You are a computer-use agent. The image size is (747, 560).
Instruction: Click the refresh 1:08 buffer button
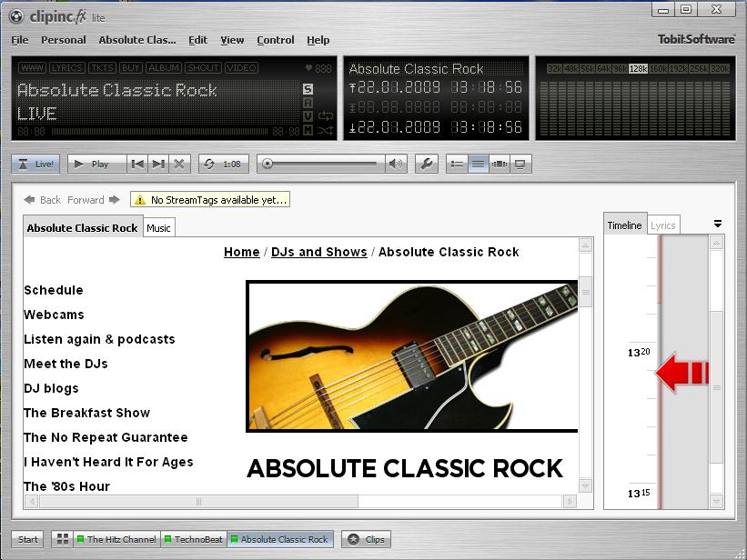[x=224, y=165]
